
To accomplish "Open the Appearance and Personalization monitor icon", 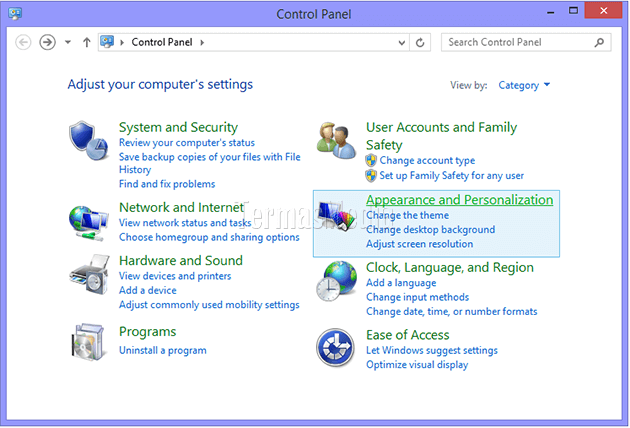I will (x=337, y=216).
